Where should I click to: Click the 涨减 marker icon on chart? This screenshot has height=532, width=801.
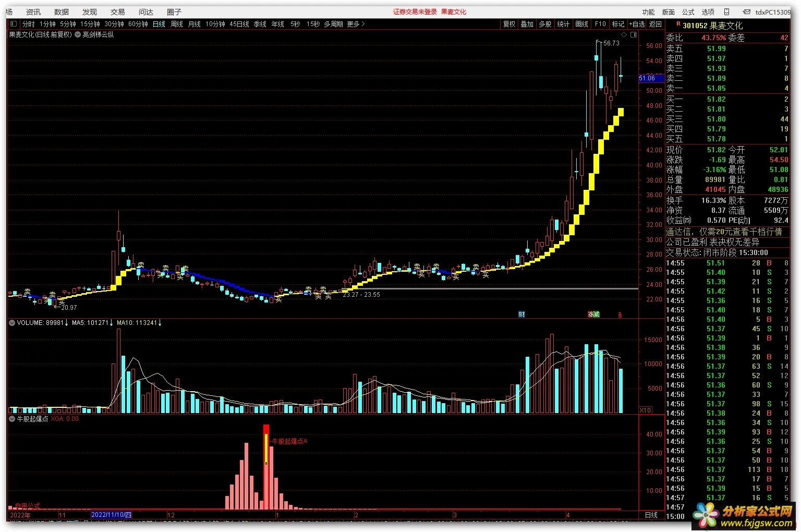[x=593, y=315]
